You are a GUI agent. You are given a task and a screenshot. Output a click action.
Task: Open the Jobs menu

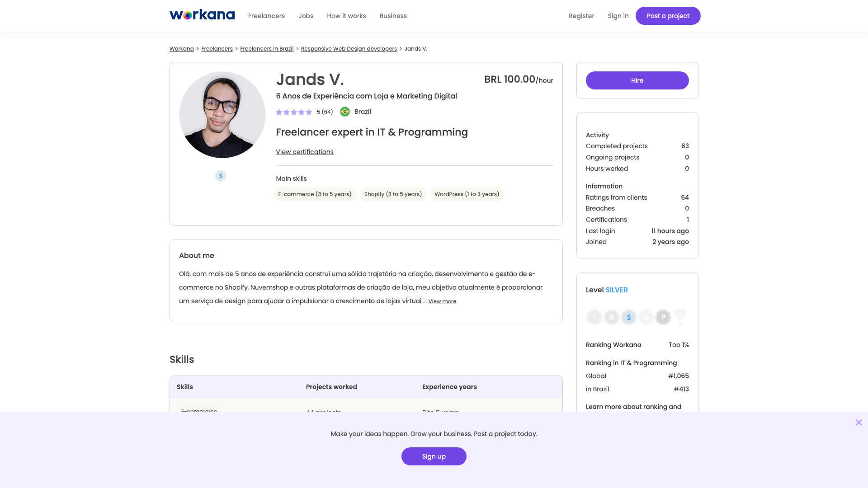click(x=306, y=16)
